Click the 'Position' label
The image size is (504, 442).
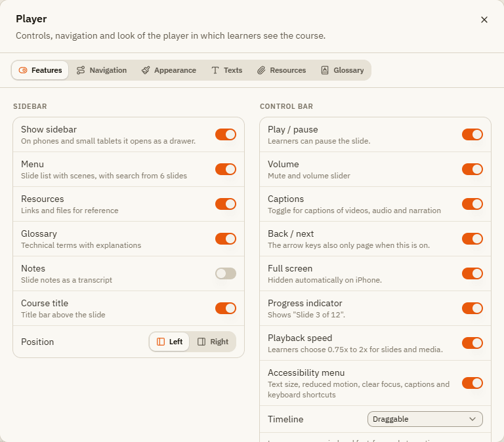click(x=37, y=342)
